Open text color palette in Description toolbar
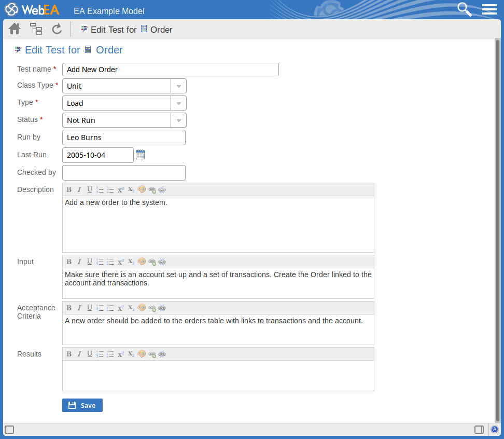504x439 pixels. point(142,189)
